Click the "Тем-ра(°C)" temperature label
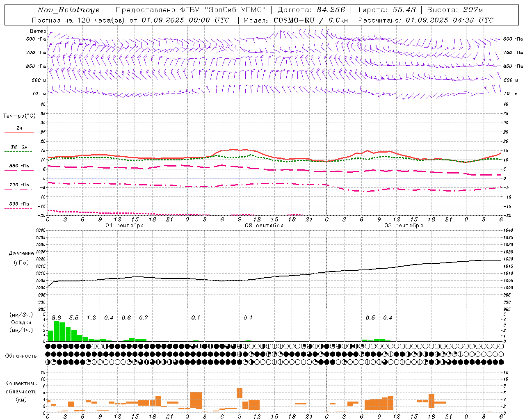This screenshot has width=525, height=420. pos(19,116)
